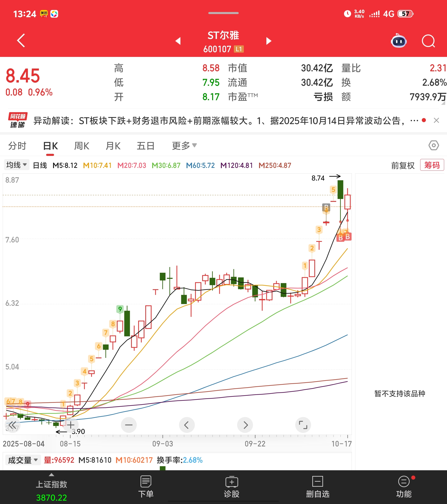Image resolution: width=447 pixels, height=504 pixels.
Task: Tap the back arrow in header
Action: [21, 41]
